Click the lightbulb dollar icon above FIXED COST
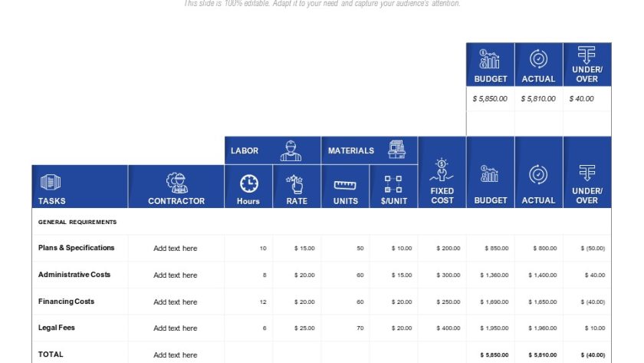This screenshot has width=644, height=363. click(x=442, y=170)
